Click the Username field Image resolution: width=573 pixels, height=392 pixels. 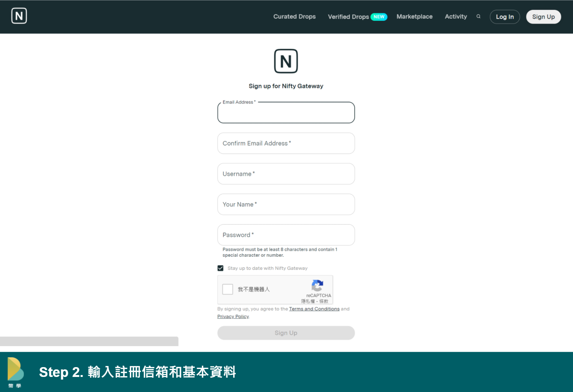click(x=286, y=174)
